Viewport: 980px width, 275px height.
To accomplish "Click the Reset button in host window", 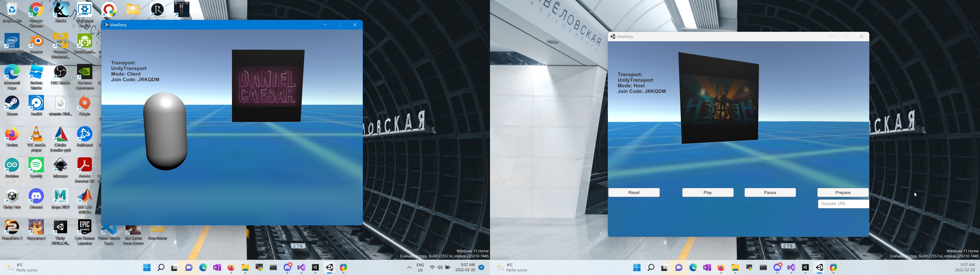I will point(634,193).
